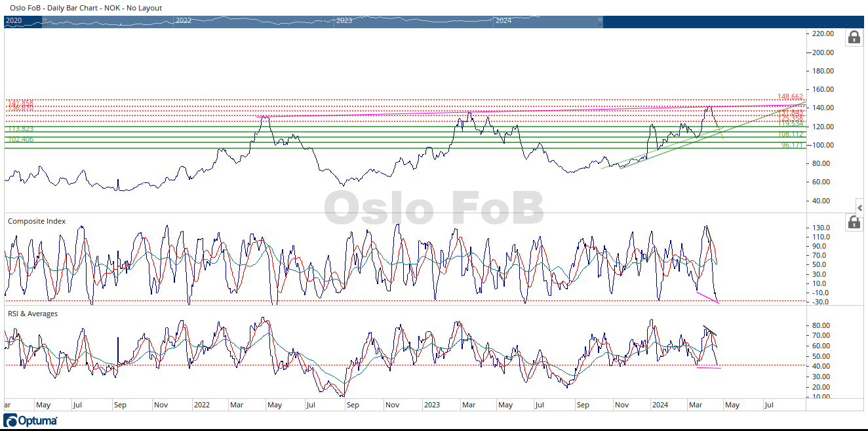Viewport: 868px width, 431px height.
Task: Grab the left grip handle of the date navigator
Action: coord(44,21)
